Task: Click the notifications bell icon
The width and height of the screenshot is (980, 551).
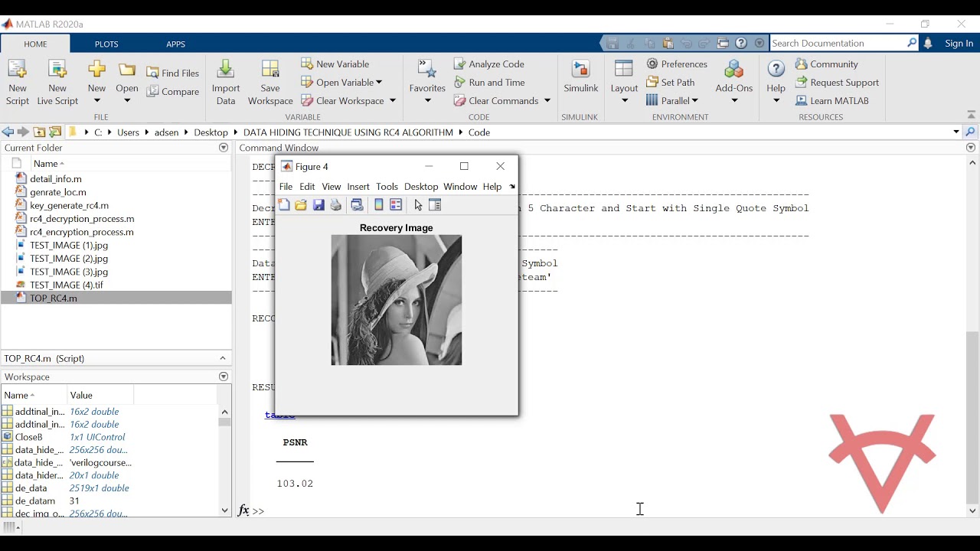Action: tap(928, 44)
